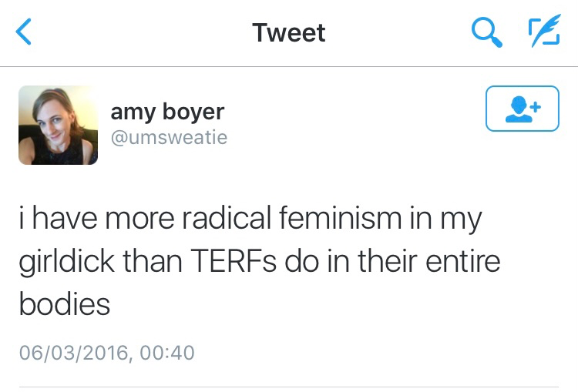View the tweet author's avatar image

(59, 125)
